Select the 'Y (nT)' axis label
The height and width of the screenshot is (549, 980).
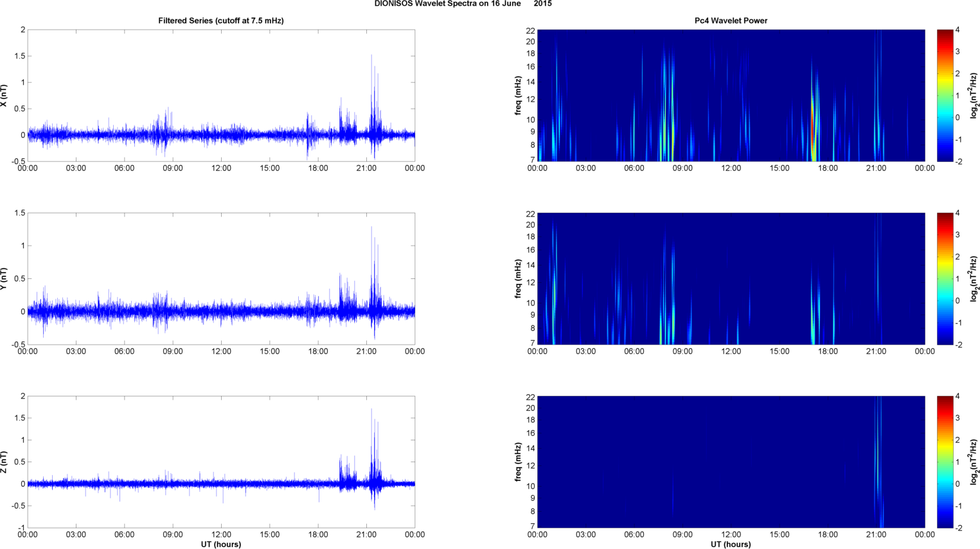click(4, 279)
